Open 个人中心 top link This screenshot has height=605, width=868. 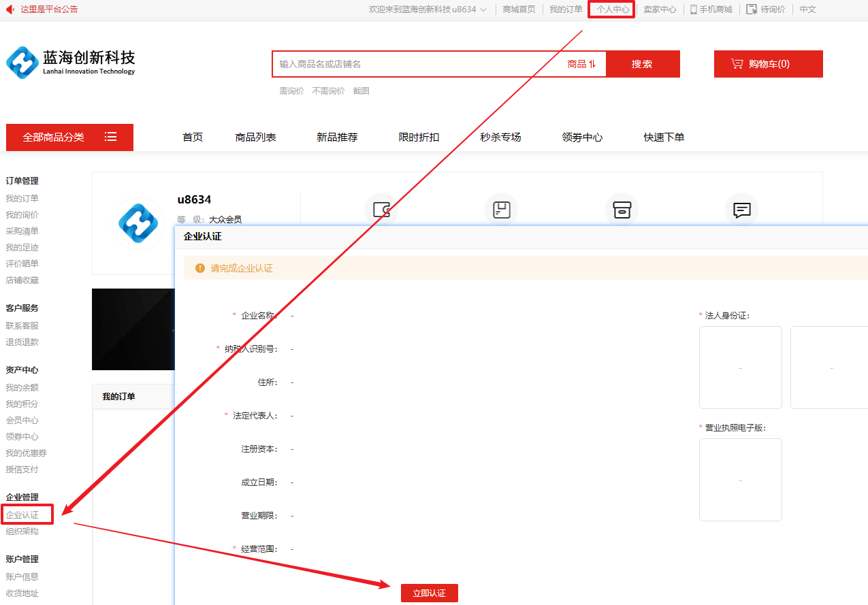pos(613,10)
